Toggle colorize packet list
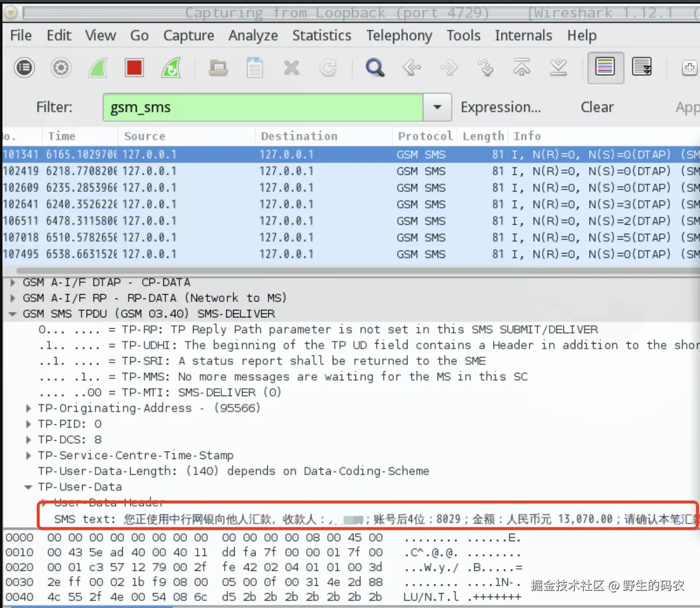The width and height of the screenshot is (700, 608). click(x=605, y=68)
